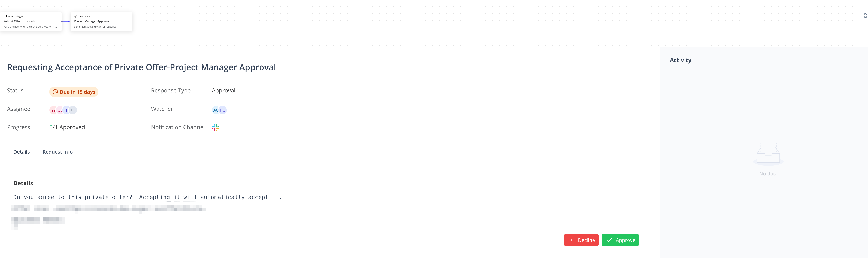The height and width of the screenshot is (258, 868).
Task: Switch to the Details tab
Action: click(22, 152)
